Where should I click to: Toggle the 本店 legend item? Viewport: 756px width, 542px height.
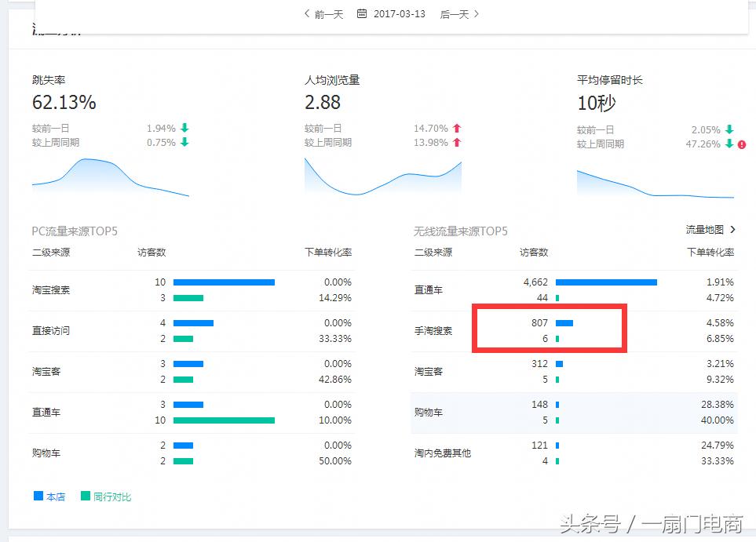click(x=49, y=496)
